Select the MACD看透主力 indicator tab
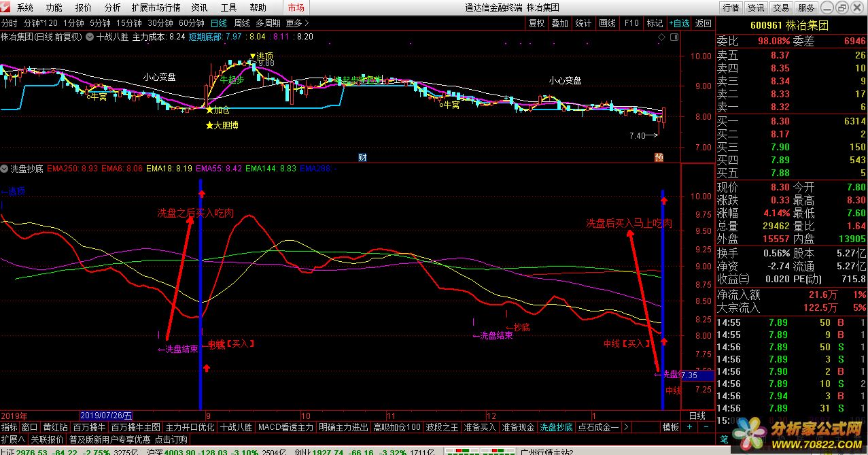The image size is (868, 455). pos(286,427)
